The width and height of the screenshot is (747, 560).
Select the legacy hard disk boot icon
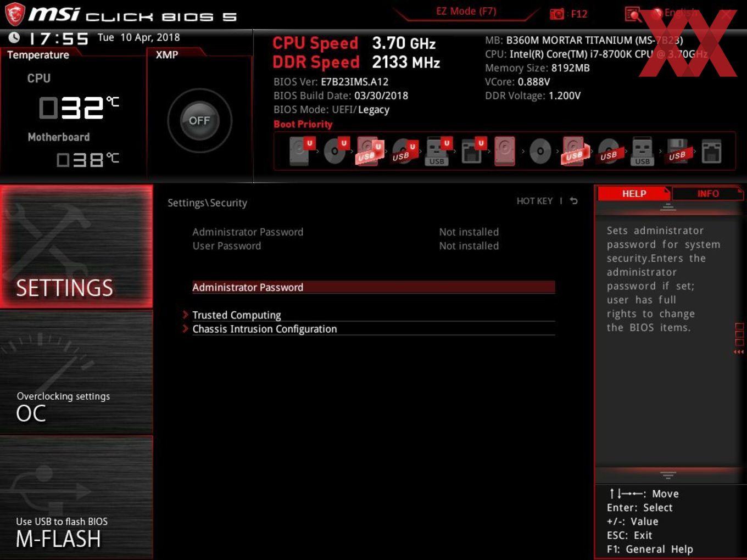click(505, 151)
